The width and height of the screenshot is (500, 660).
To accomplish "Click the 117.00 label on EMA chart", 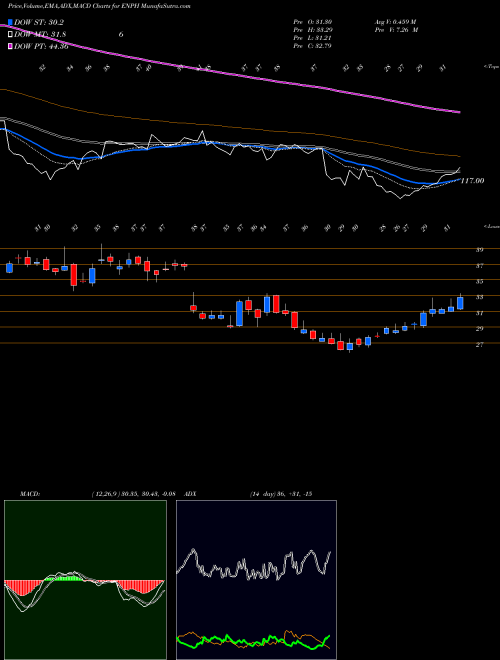I will coord(472,181).
